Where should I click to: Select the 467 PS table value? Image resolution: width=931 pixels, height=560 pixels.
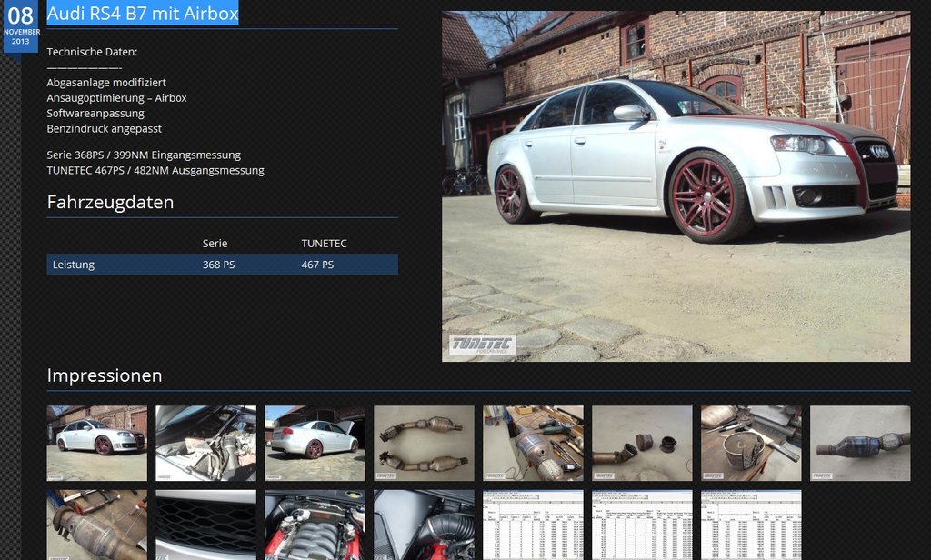(x=317, y=265)
